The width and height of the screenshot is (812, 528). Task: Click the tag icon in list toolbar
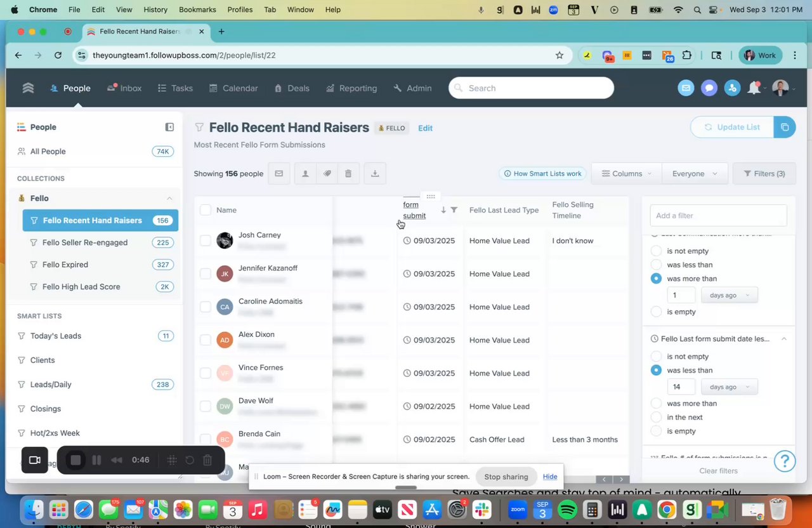[x=327, y=173]
